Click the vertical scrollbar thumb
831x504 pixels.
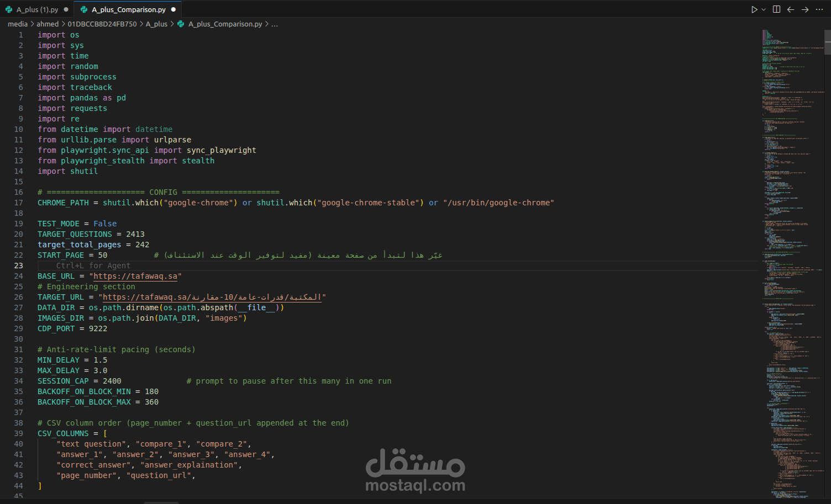tap(827, 42)
